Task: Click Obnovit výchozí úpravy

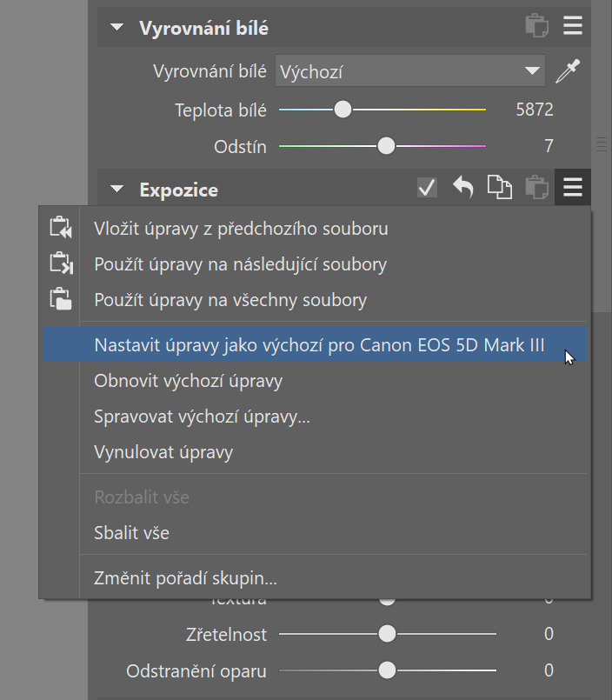Action: click(188, 381)
